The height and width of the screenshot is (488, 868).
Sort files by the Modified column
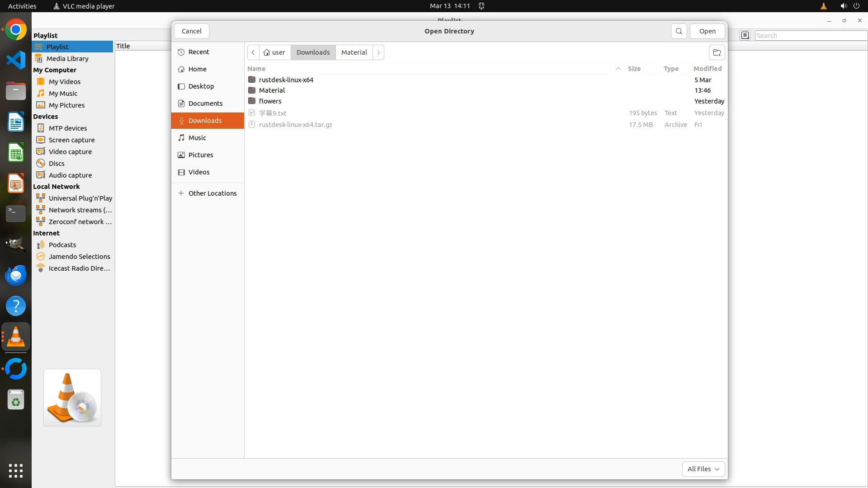(707, 69)
